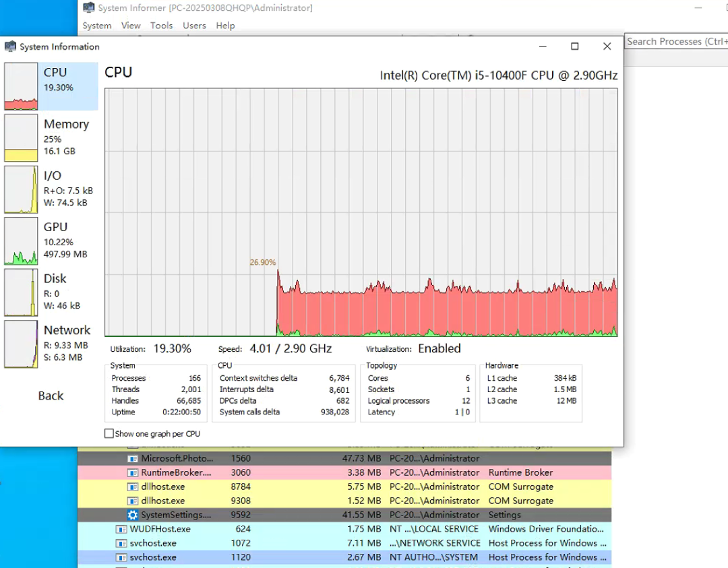Click the Virtualization Enabled value
728x568 pixels.
(439, 348)
